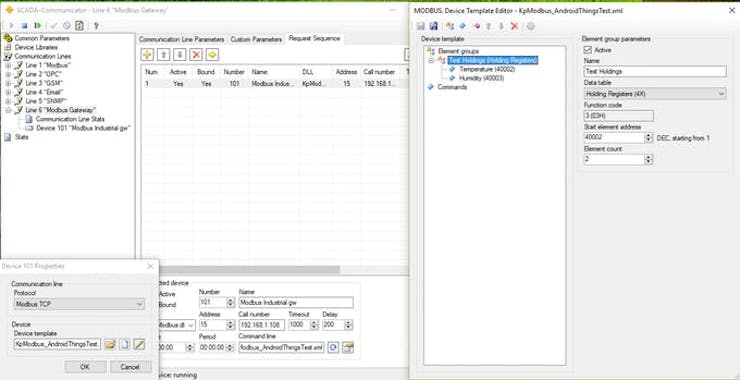
Task: Select the Request Sequence tab
Action: point(315,38)
